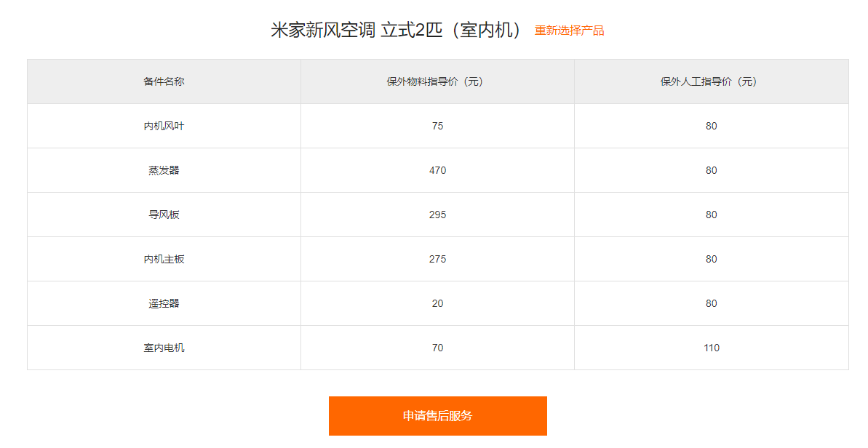
Task: Select the 遥控器 parts entry
Action: coord(162,303)
